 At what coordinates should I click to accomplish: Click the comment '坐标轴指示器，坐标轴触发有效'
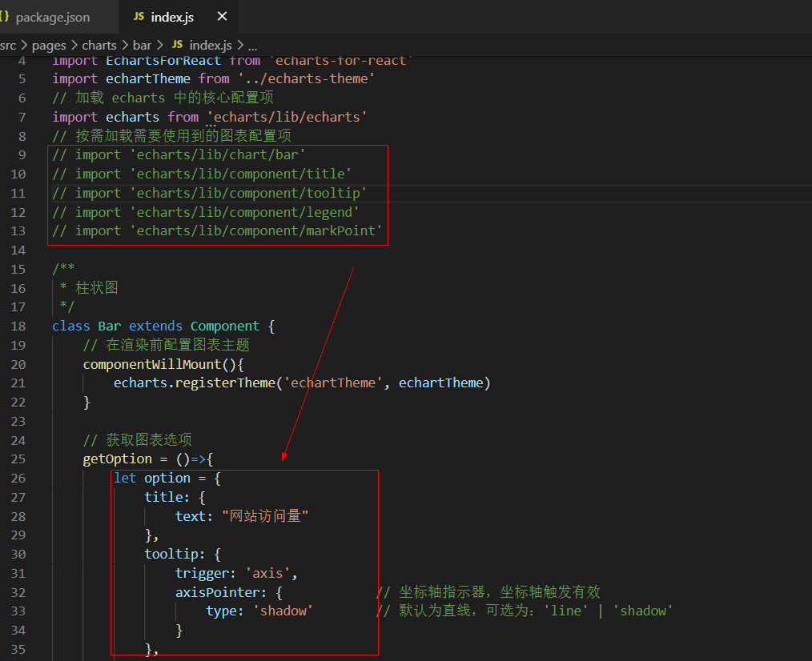499,592
